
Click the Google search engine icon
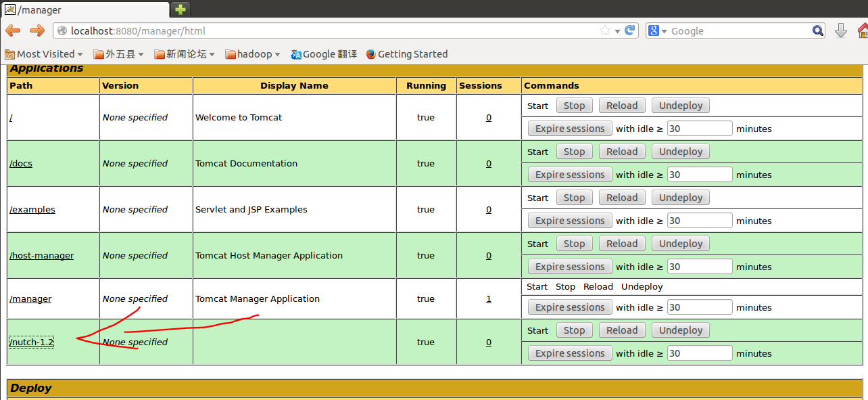click(x=654, y=30)
